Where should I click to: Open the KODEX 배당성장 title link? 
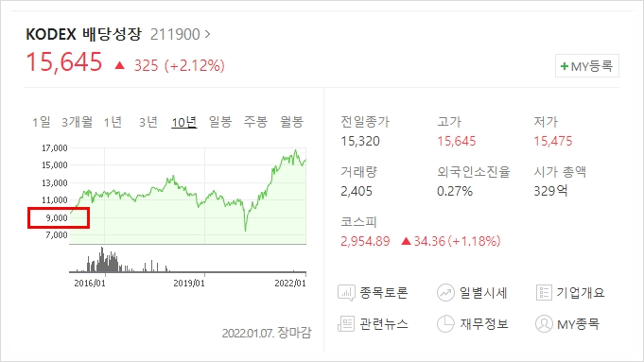click(84, 34)
